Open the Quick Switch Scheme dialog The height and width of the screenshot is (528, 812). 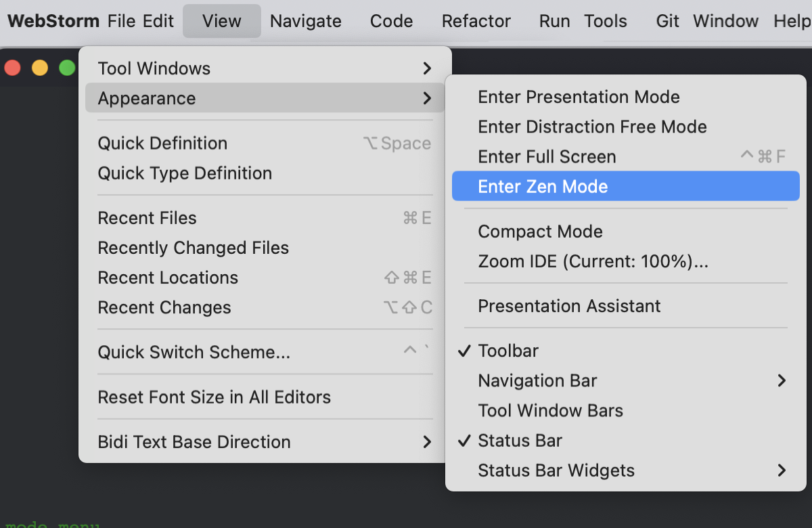click(x=194, y=352)
